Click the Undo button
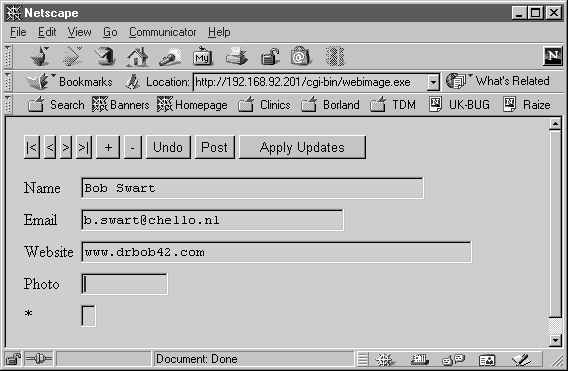The height and width of the screenshot is (371, 568). coord(168,147)
